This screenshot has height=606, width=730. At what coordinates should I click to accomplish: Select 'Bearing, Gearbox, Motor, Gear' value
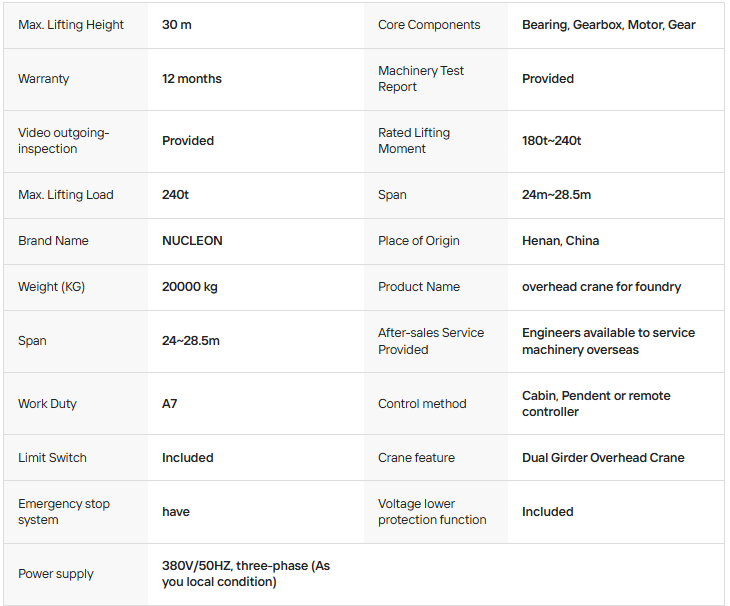pyautogui.click(x=608, y=25)
